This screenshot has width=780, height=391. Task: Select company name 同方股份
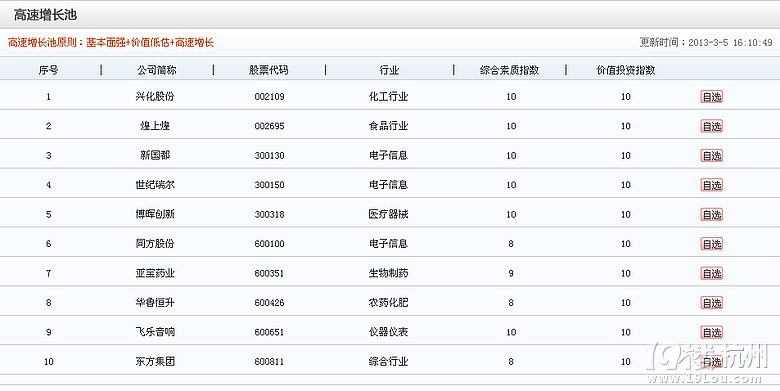(x=155, y=244)
